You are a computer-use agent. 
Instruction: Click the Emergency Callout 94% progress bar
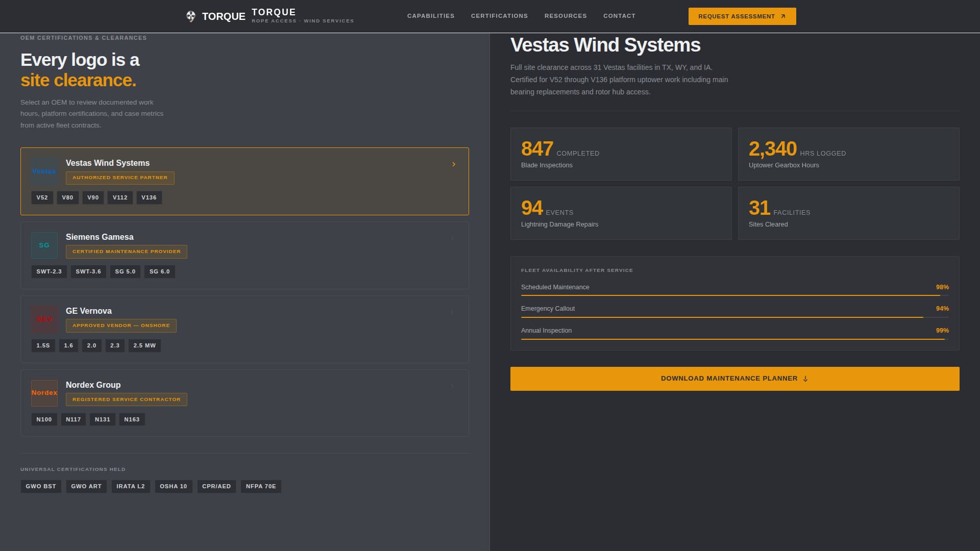click(x=735, y=317)
